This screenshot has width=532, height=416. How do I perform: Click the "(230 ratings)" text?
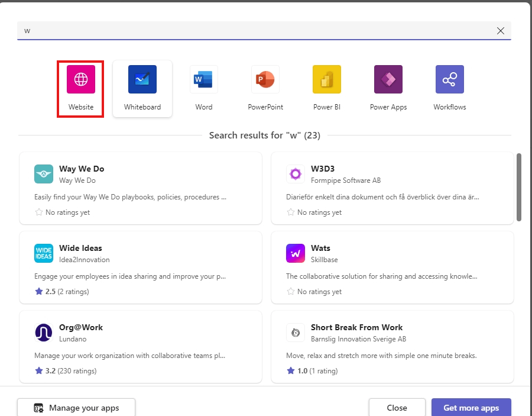[77, 371]
